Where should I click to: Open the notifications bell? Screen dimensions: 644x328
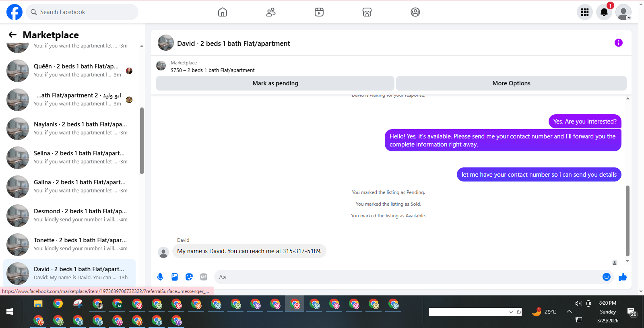tap(604, 12)
